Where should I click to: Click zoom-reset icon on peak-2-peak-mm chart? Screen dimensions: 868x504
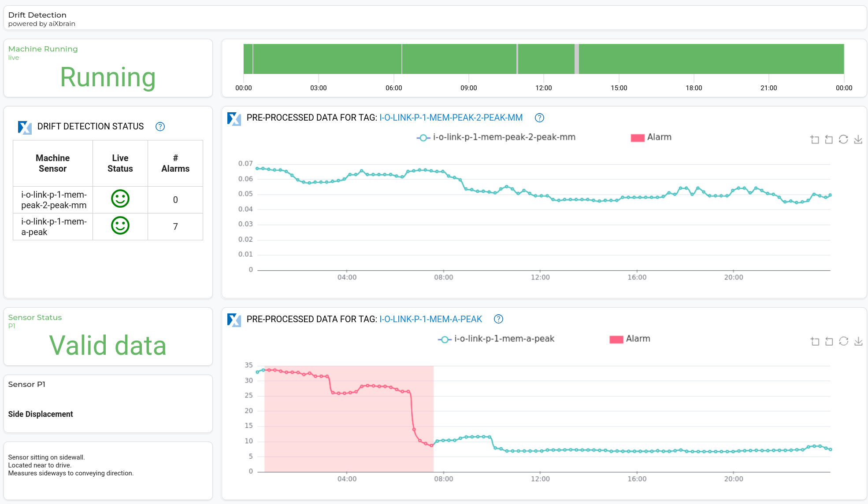pyautogui.click(x=829, y=140)
